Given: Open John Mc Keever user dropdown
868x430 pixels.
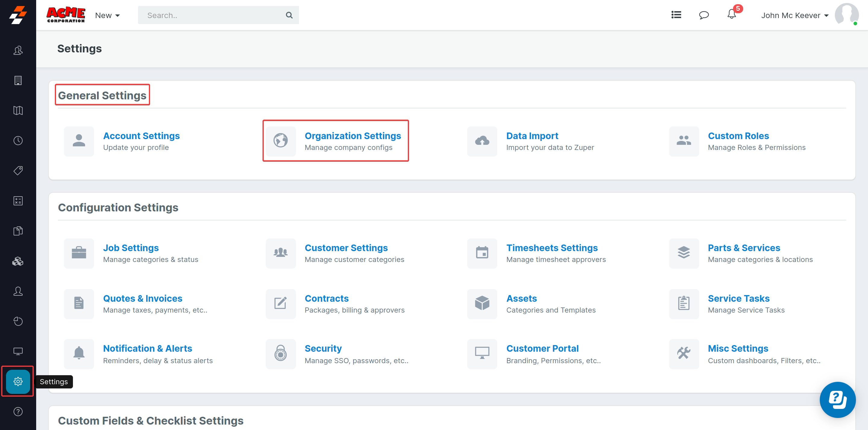Looking at the screenshot, I should 794,15.
